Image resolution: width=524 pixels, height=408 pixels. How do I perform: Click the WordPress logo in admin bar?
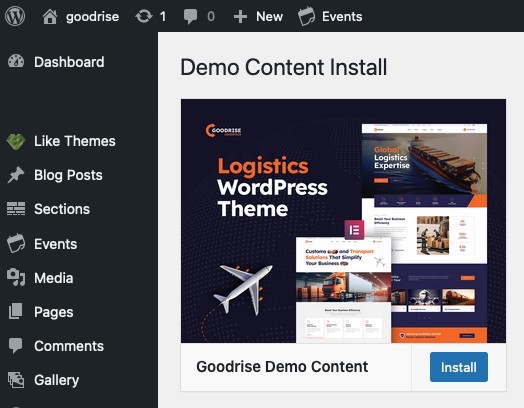click(15, 16)
